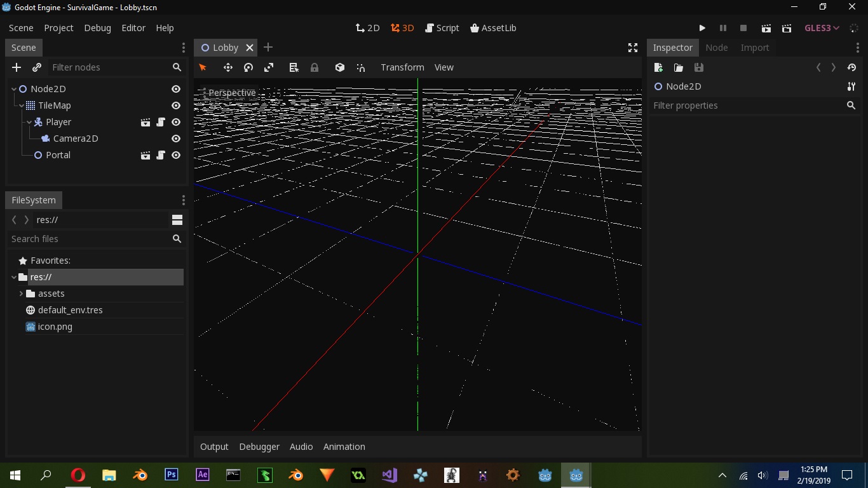Click the Perspective viewport label
The height and width of the screenshot is (488, 868).
[232, 93]
